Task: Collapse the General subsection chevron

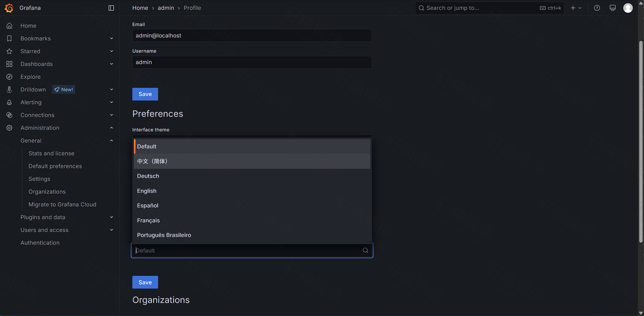Action: pyautogui.click(x=112, y=141)
